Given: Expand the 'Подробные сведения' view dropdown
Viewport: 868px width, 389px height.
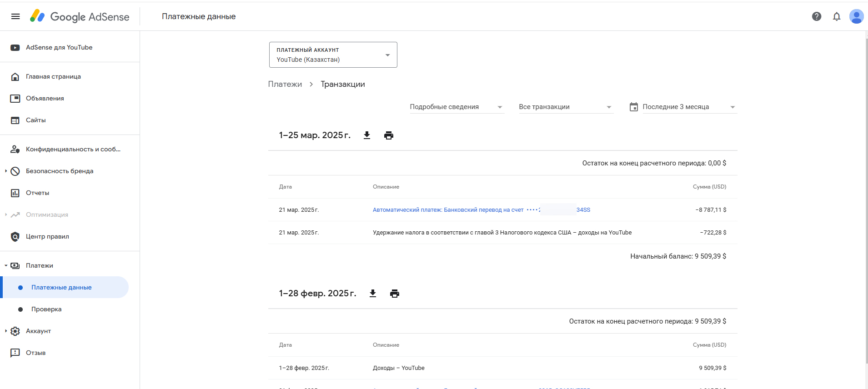Looking at the screenshot, I should click(x=457, y=107).
